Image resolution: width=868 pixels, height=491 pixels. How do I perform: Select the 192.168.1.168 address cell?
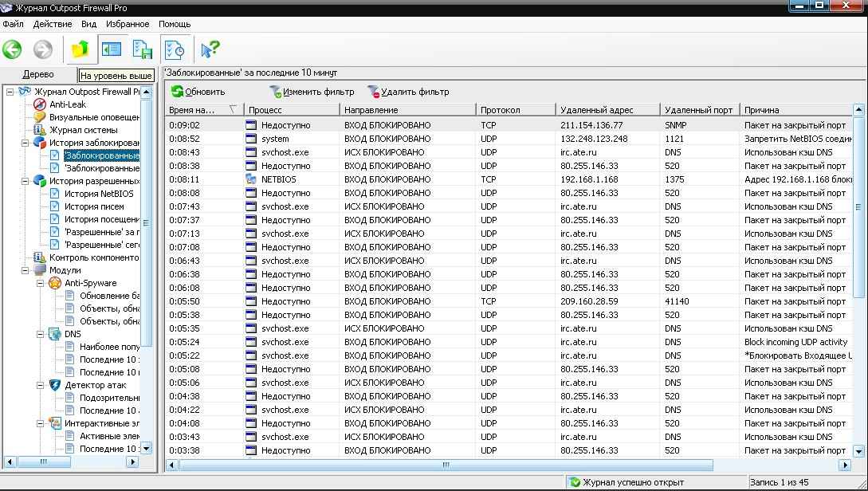pos(591,179)
